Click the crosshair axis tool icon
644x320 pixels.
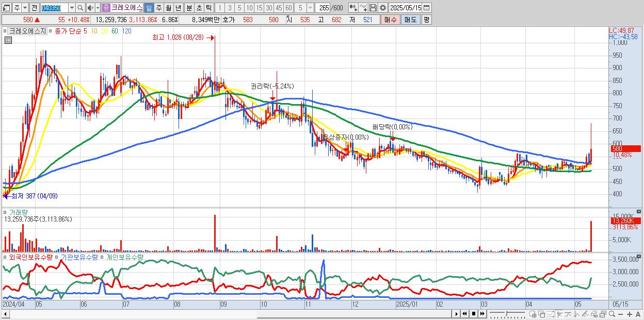point(559,314)
